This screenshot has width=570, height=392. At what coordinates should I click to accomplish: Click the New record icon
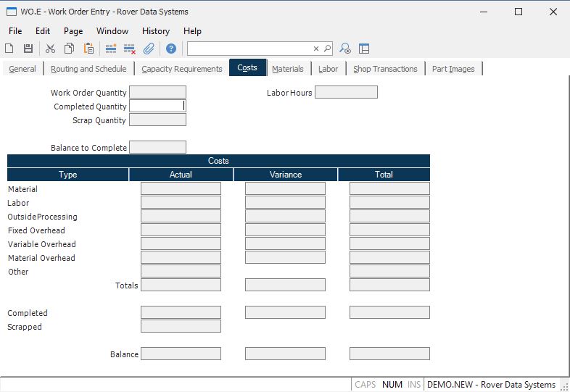pos(9,49)
